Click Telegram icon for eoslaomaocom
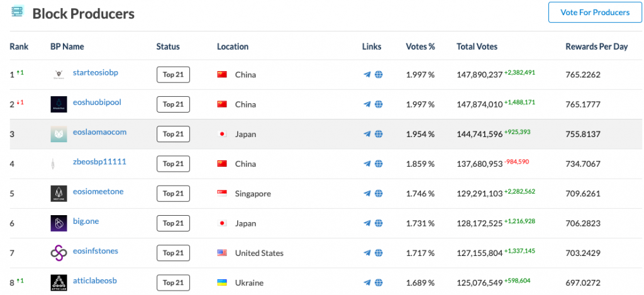 [x=367, y=134]
